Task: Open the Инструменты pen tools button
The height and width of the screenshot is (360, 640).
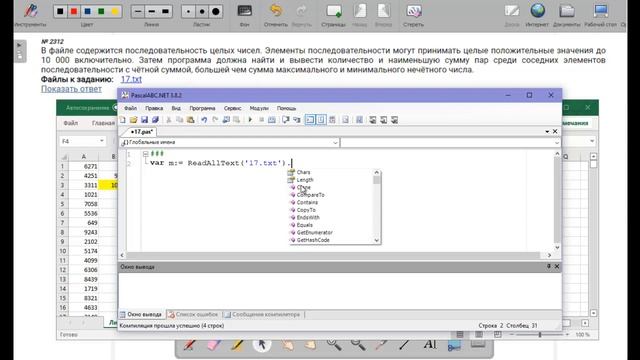Action: tap(31, 11)
